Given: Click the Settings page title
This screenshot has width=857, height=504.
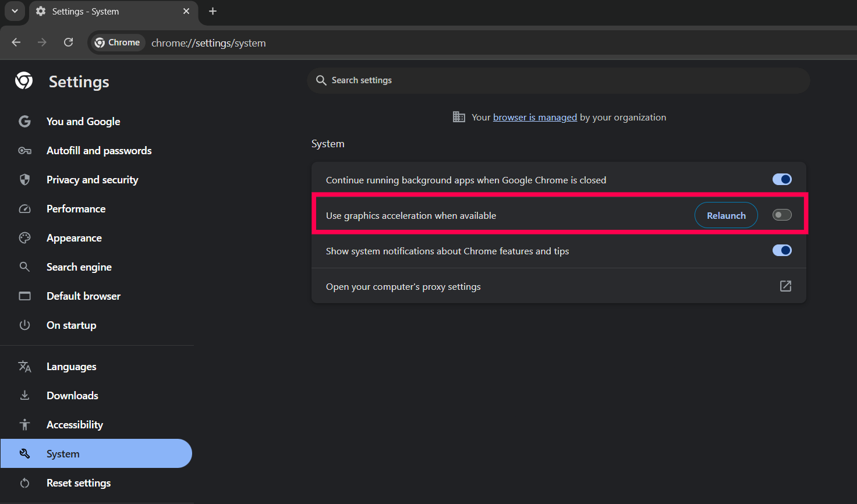Looking at the screenshot, I should click(x=79, y=82).
